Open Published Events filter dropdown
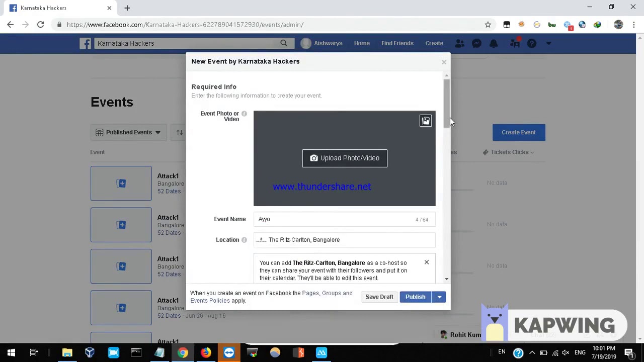644x362 pixels. pos(128,132)
